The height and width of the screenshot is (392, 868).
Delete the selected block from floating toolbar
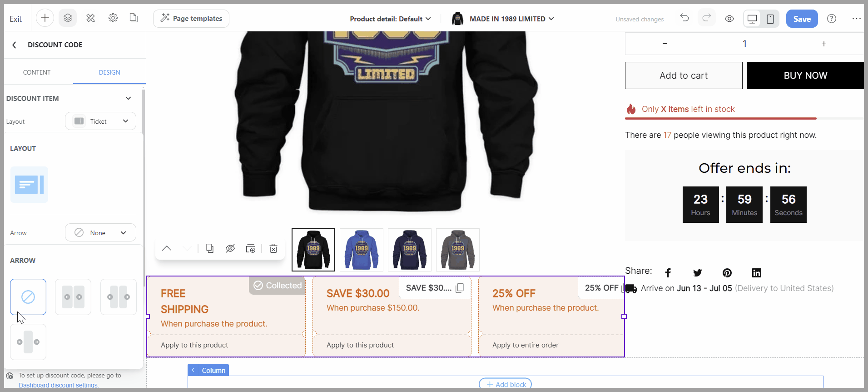point(273,248)
